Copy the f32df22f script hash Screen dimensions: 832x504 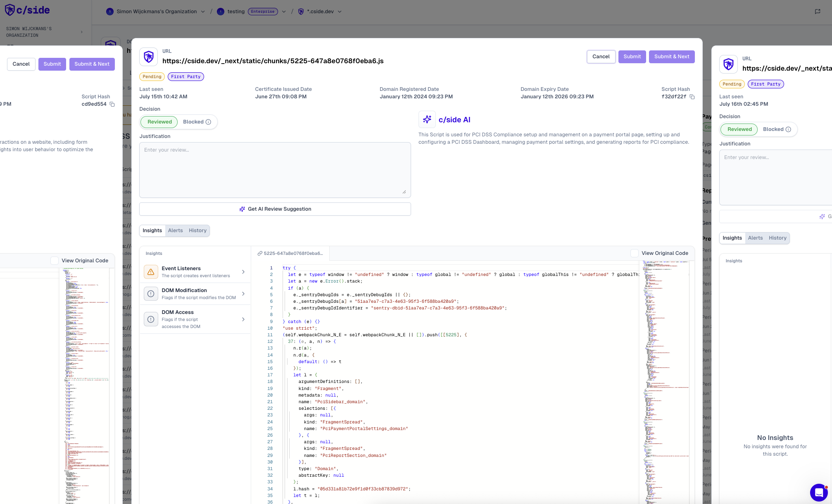tap(692, 97)
